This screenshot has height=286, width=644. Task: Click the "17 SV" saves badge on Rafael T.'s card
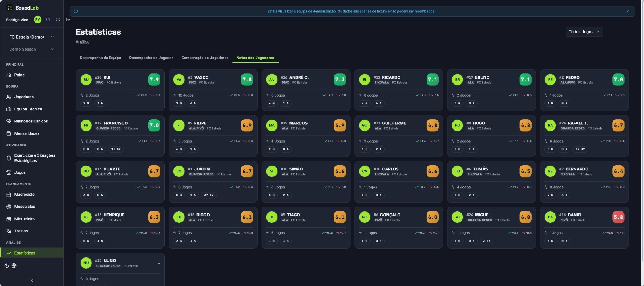tap(580, 149)
